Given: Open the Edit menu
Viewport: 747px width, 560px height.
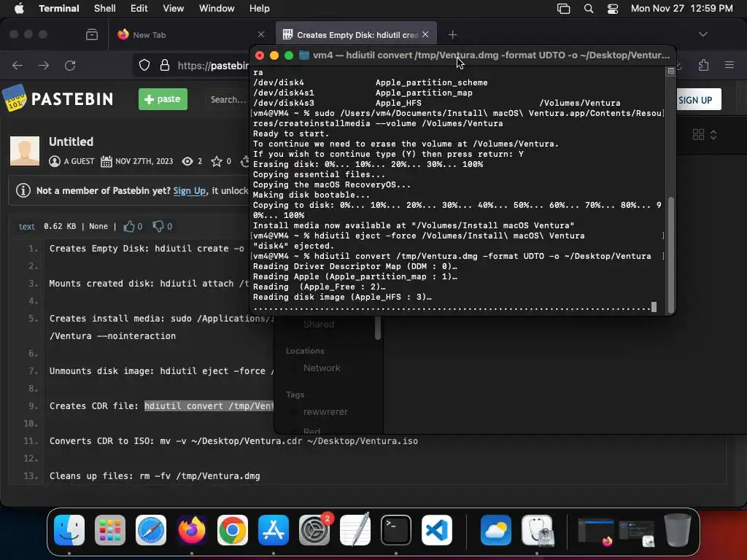Looking at the screenshot, I should coord(139,8).
